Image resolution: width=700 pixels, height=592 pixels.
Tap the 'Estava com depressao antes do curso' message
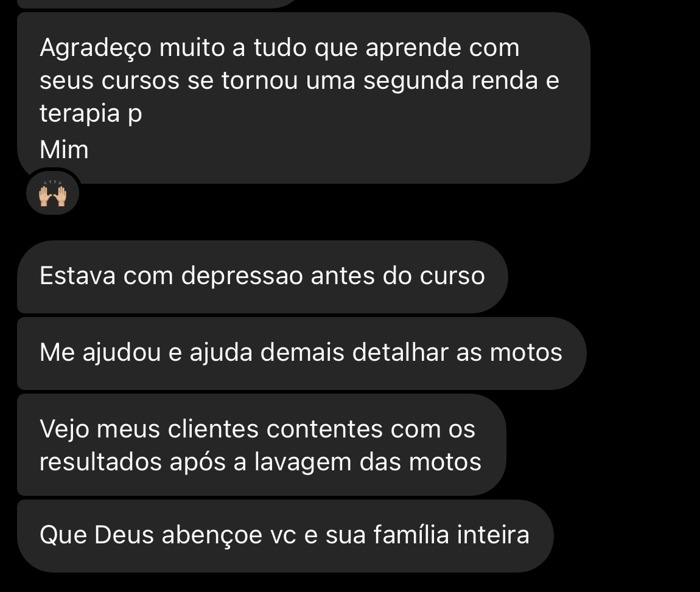pos(262,277)
